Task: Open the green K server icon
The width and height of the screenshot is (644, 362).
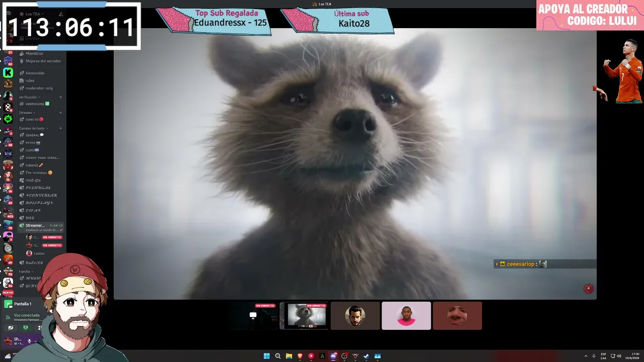Action: tap(8, 73)
